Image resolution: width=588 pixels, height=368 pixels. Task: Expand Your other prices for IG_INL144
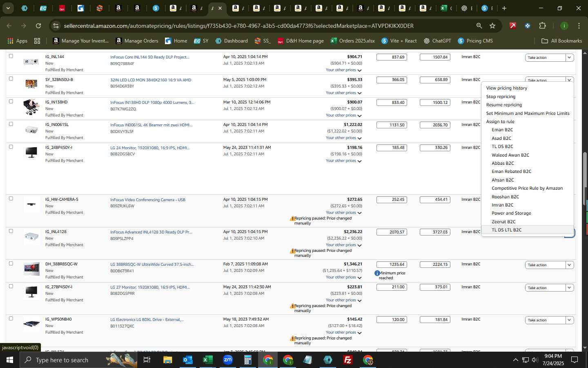[343, 70]
